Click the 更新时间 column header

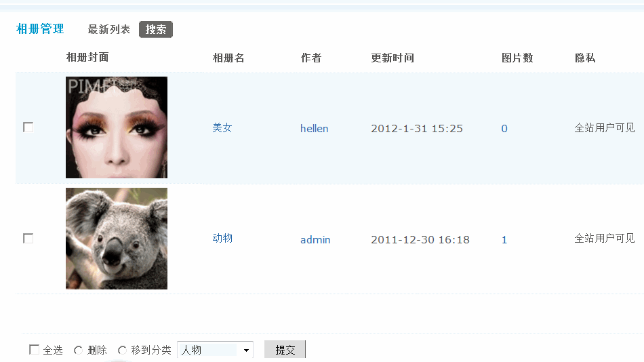coord(393,58)
